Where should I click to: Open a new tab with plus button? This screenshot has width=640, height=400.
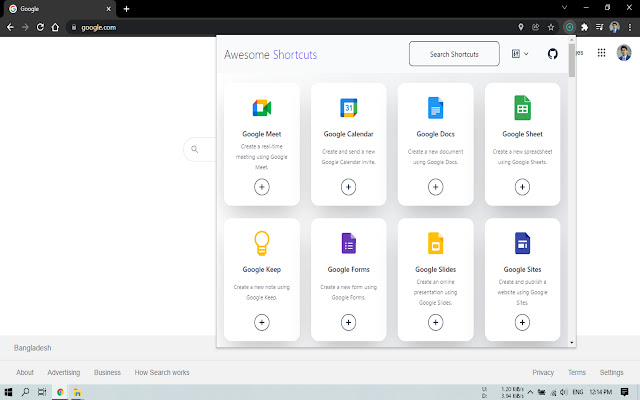[x=127, y=9]
